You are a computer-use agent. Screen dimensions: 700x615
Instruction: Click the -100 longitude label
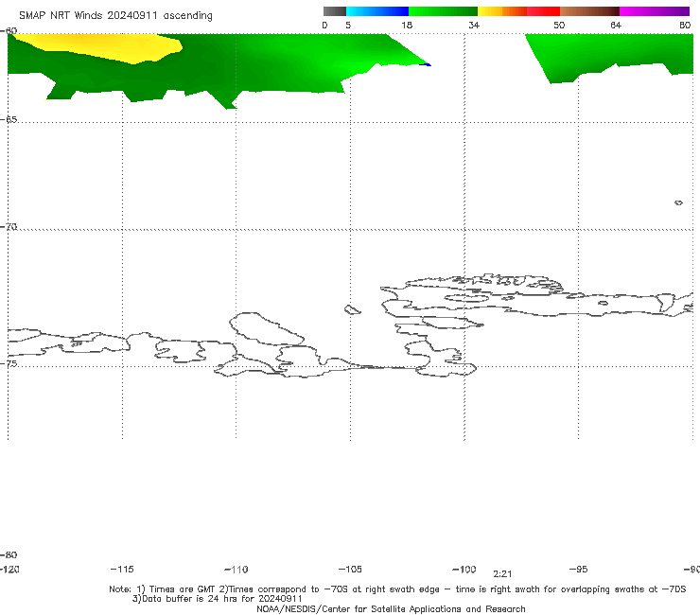[x=464, y=569]
